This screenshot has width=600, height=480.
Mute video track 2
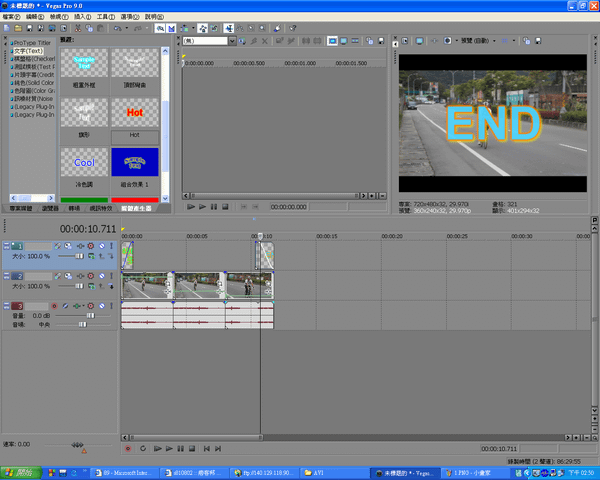pyautogui.click(x=102, y=276)
